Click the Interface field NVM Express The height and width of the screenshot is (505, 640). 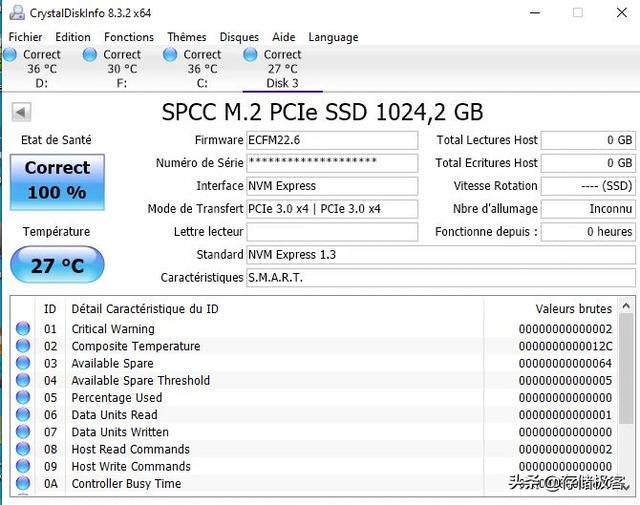332,186
